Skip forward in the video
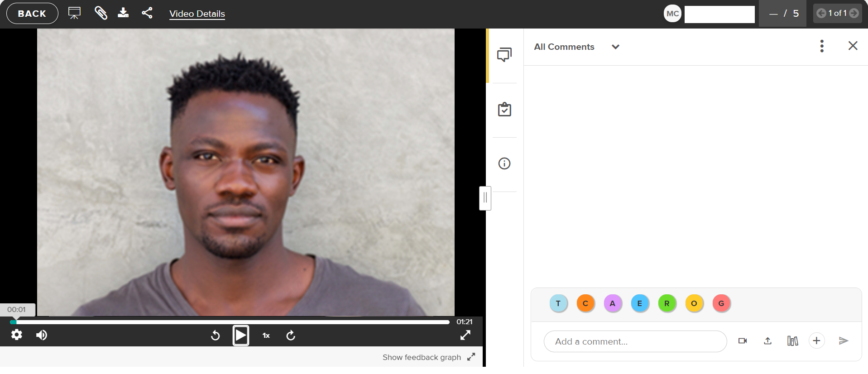868x374 pixels. tap(291, 336)
